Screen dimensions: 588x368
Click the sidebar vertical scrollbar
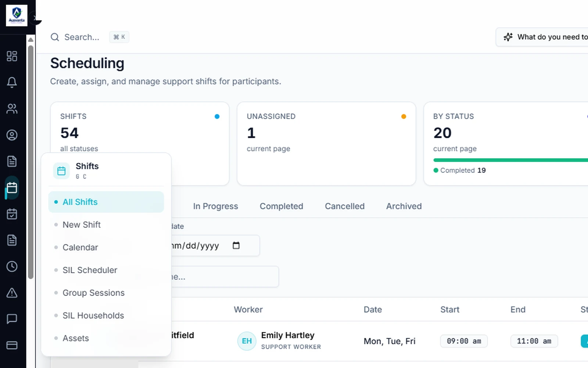click(x=31, y=162)
